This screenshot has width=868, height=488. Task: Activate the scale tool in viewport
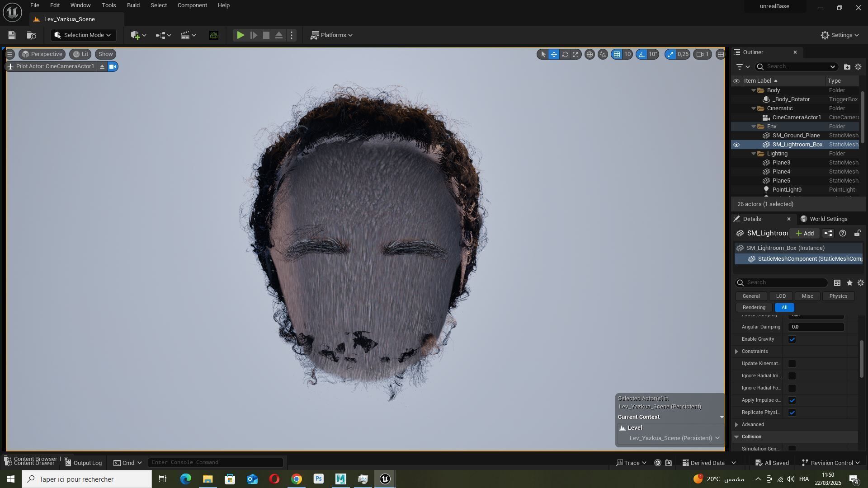(x=576, y=54)
